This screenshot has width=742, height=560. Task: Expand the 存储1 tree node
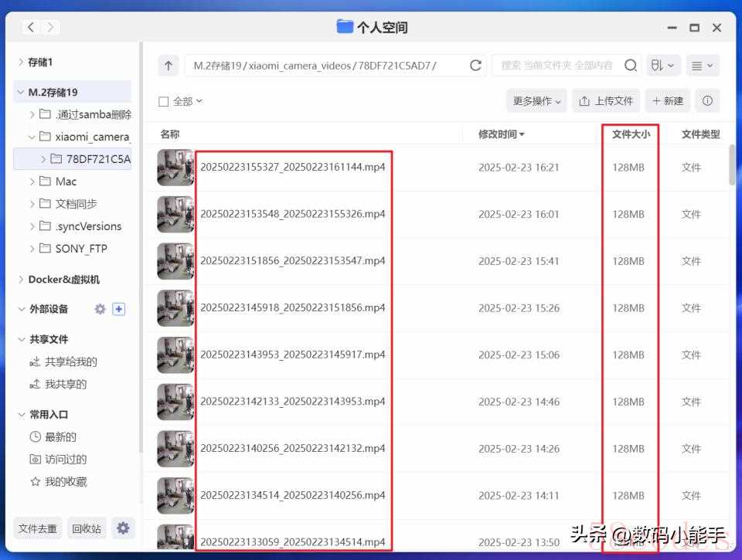tap(21, 62)
